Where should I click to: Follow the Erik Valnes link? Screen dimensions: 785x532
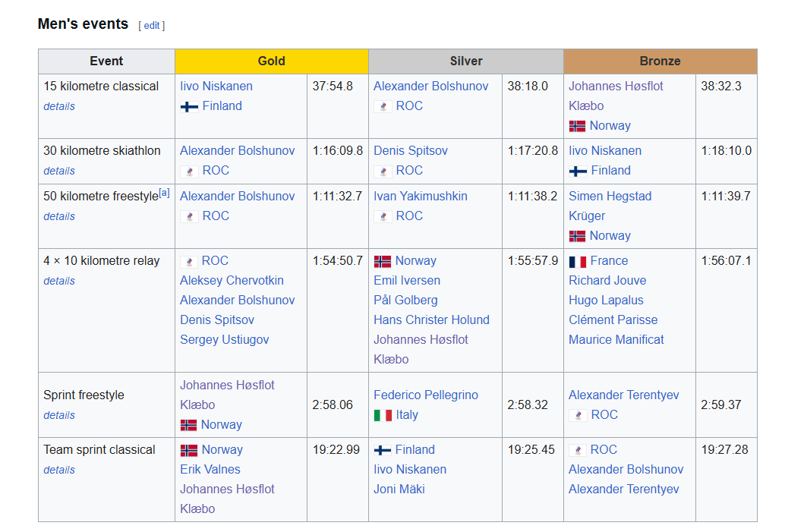coord(210,470)
